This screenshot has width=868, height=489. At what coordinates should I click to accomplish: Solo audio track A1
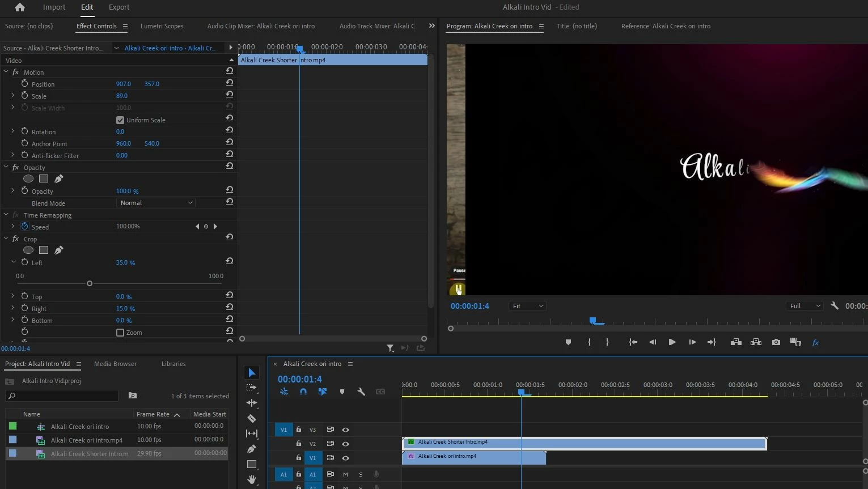click(x=361, y=474)
